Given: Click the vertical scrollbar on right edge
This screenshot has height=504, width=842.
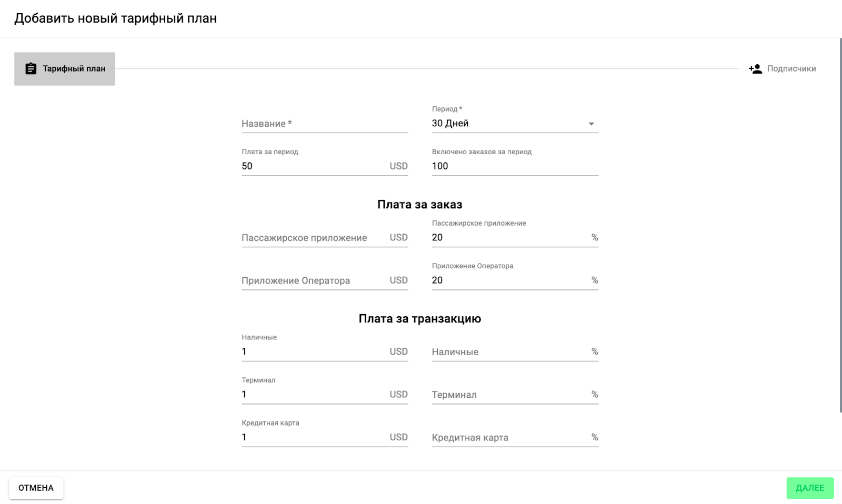Looking at the screenshot, I should coord(840,226).
